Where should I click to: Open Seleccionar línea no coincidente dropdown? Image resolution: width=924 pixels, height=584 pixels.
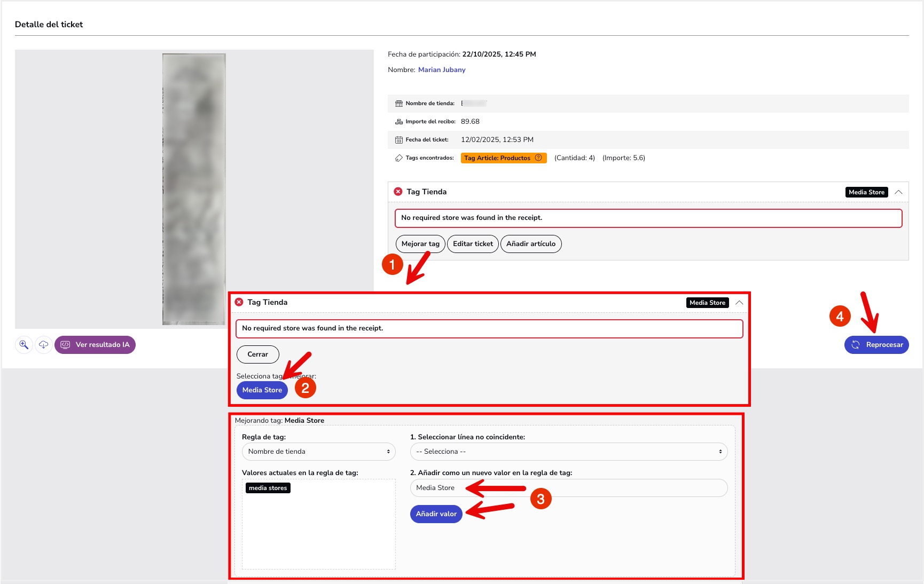[x=568, y=452]
